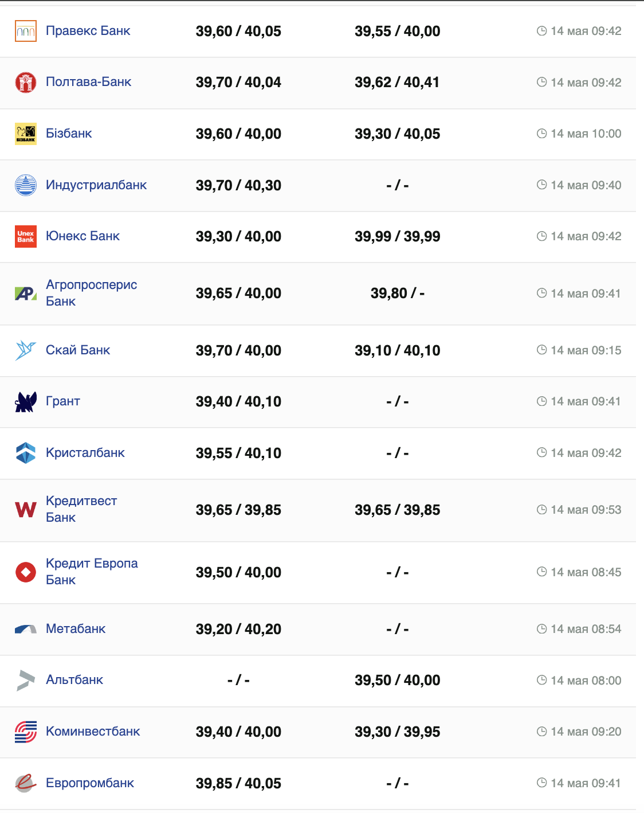Follow the Юнекс Банк name link
This screenshot has width=644, height=813.
[x=83, y=236]
